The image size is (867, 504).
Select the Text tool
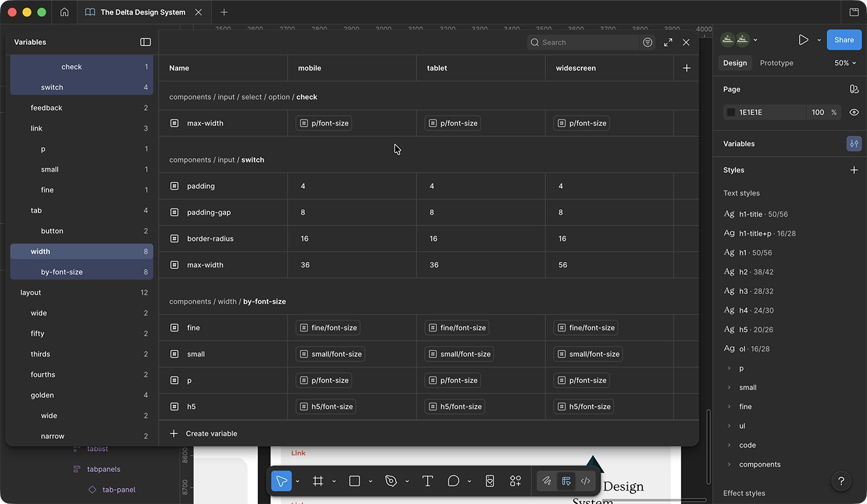click(x=427, y=481)
